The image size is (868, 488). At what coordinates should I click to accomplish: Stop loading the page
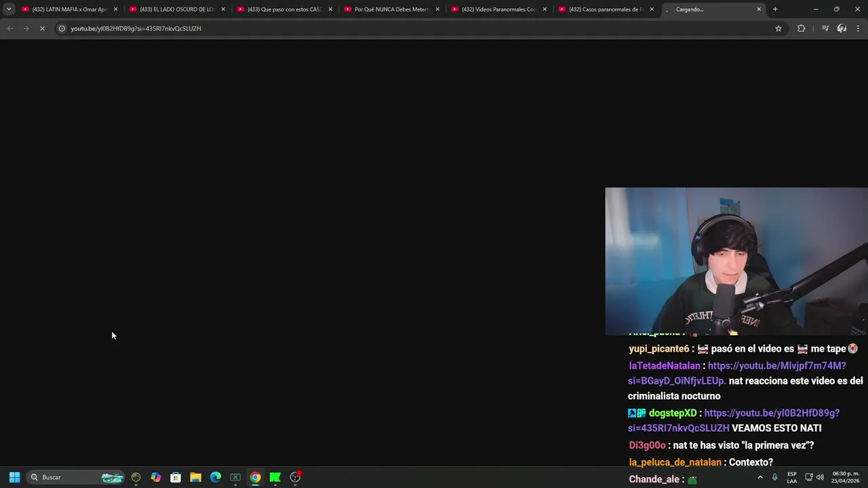42,28
